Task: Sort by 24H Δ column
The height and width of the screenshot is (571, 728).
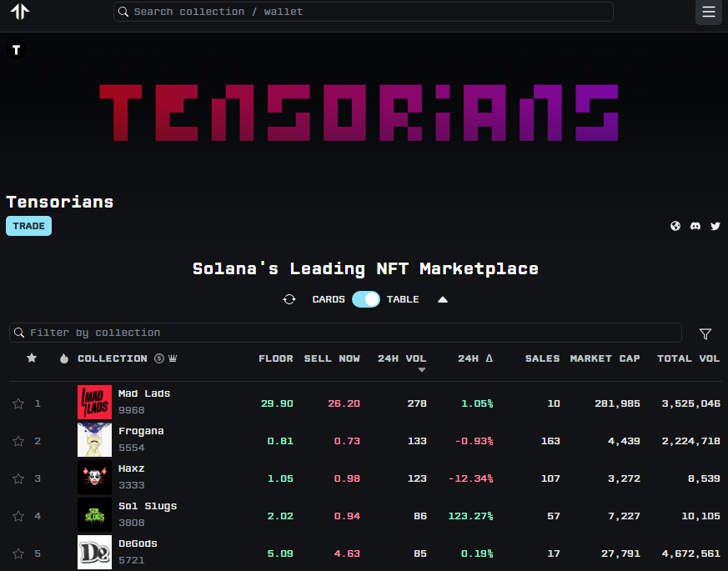Action: [x=475, y=358]
